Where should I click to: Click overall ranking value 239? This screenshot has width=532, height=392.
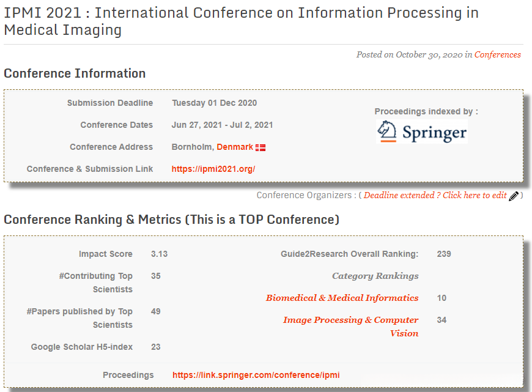pyautogui.click(x=444, y=254)
